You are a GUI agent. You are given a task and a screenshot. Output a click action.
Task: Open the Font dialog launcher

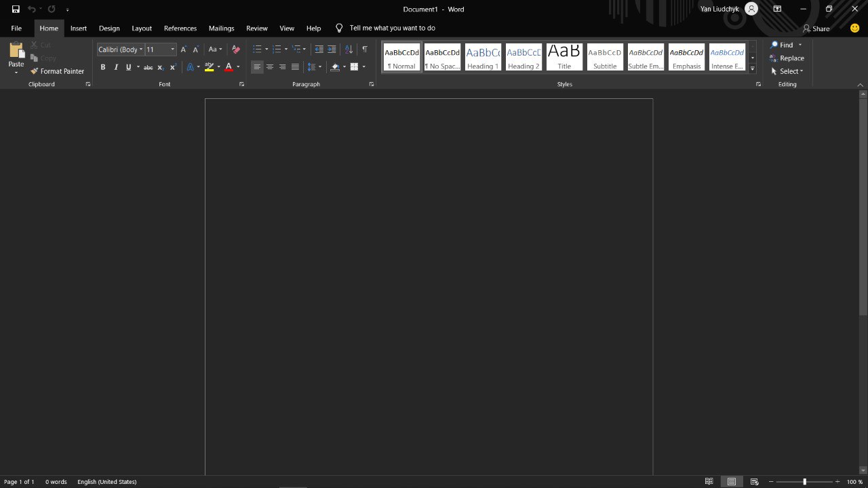pyautogui.click(x=241, y=85)
